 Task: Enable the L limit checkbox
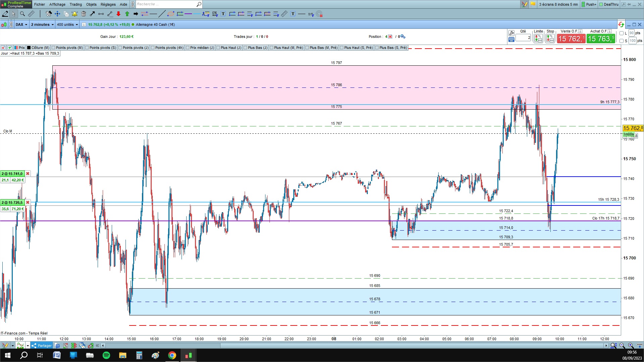coord(622,33)
